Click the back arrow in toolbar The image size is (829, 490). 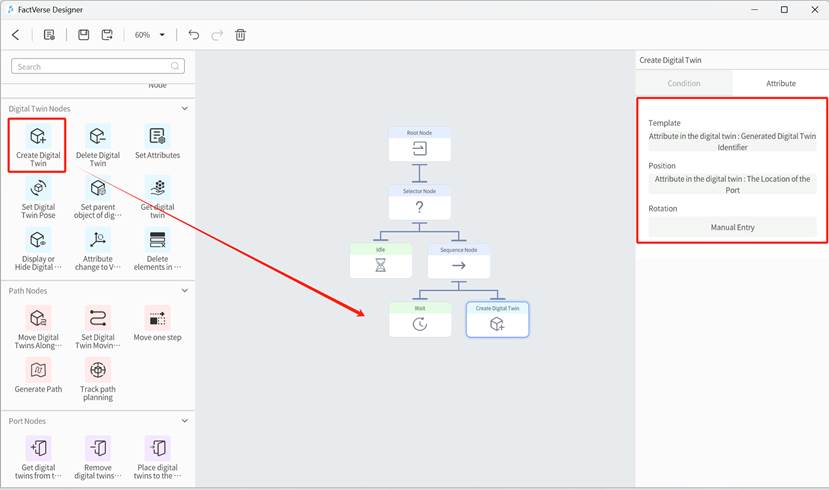click(15, 35)
